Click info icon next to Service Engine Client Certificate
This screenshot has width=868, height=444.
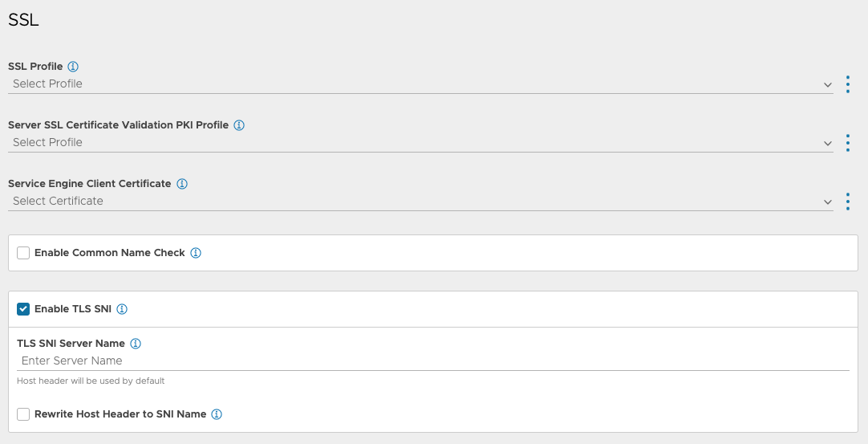[x=182, y=184]
